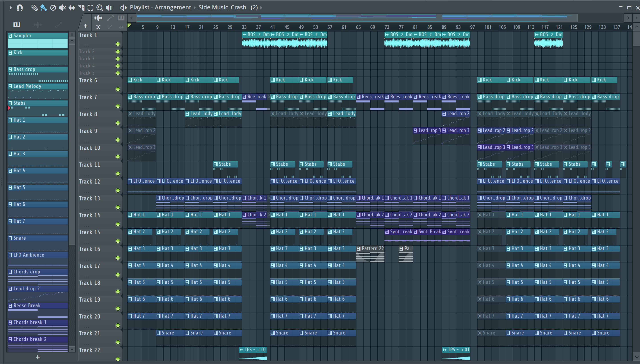Screen dimensions: 640x364
Task: Select the Slice tool
Action: (x=81, y=8)
